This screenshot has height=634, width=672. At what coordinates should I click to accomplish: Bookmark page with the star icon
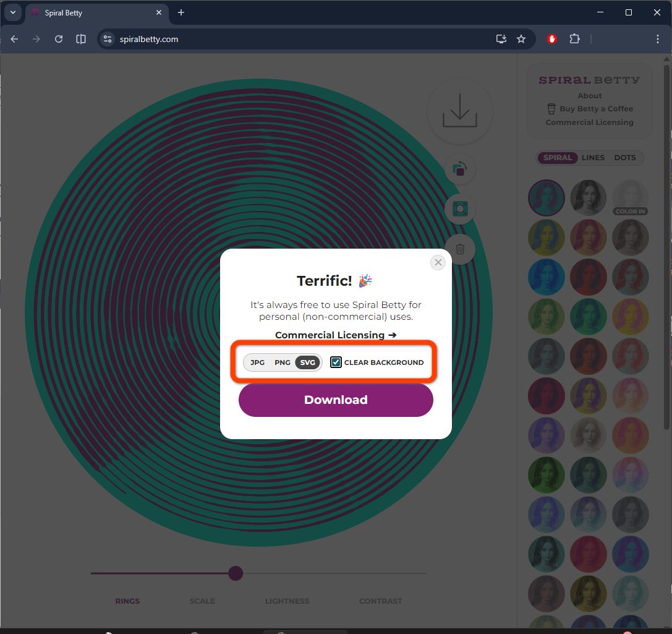click(x=521, y=39)
